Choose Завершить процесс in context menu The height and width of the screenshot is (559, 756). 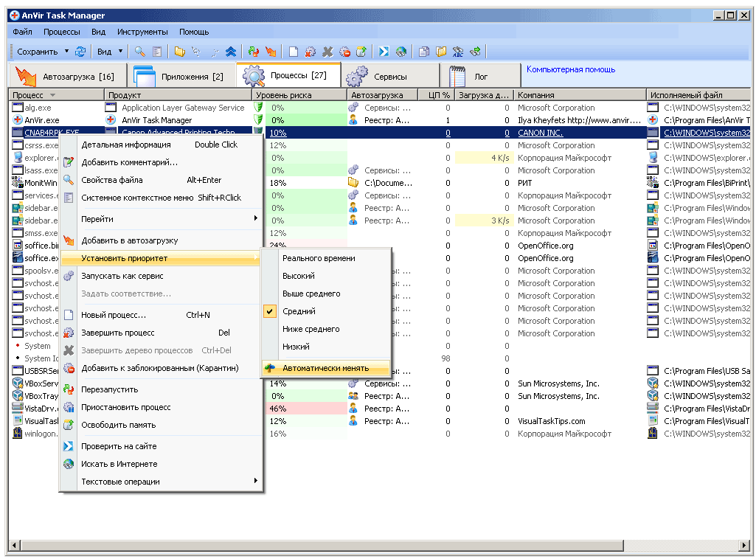pos(117,333)
